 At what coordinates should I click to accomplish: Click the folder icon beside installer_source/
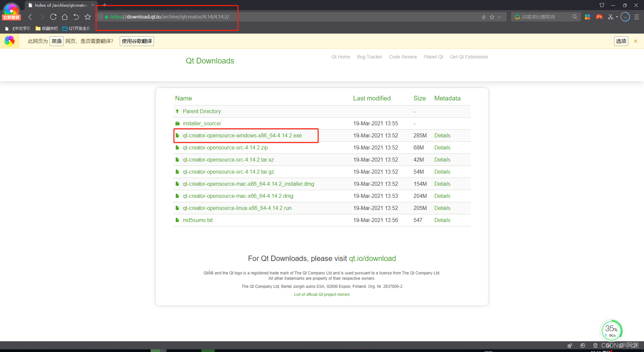177,123
